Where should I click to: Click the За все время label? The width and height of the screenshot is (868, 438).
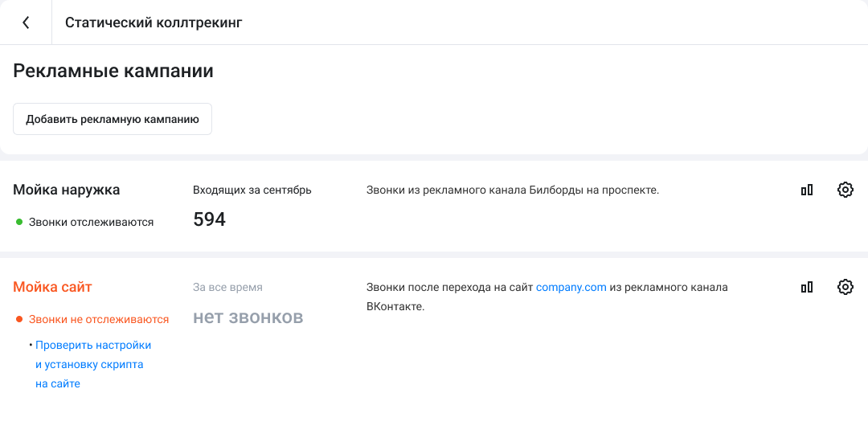(227, 287)
